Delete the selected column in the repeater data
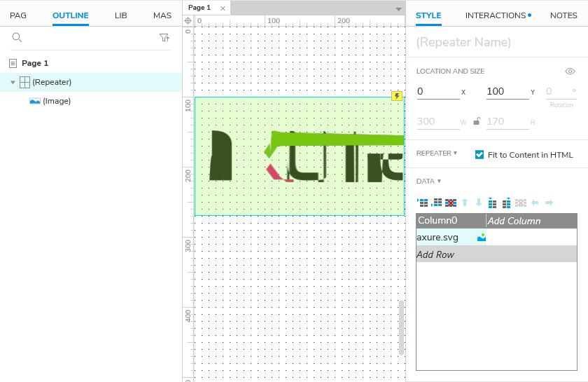 (x=521, y=203)
